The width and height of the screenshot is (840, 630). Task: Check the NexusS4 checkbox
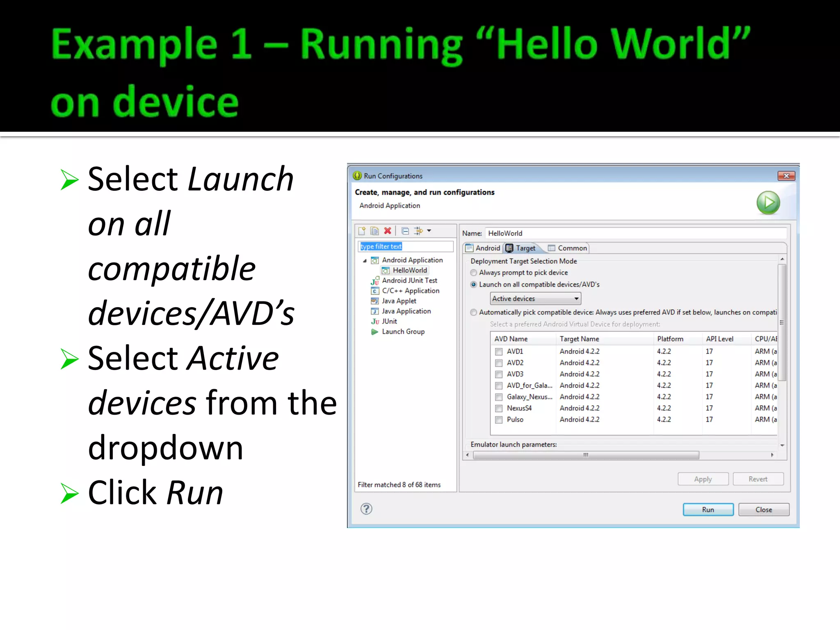[x=499, y=409]
